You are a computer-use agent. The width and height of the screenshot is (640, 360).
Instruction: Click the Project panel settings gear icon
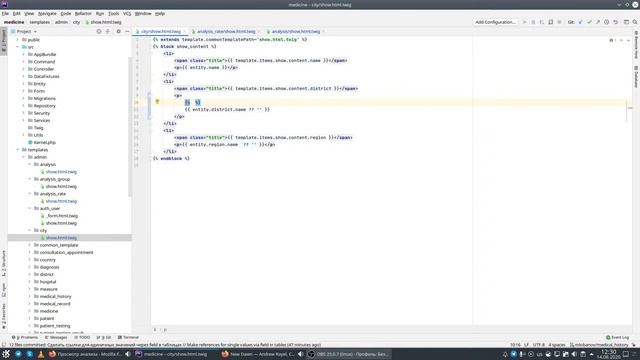(118, 31)
